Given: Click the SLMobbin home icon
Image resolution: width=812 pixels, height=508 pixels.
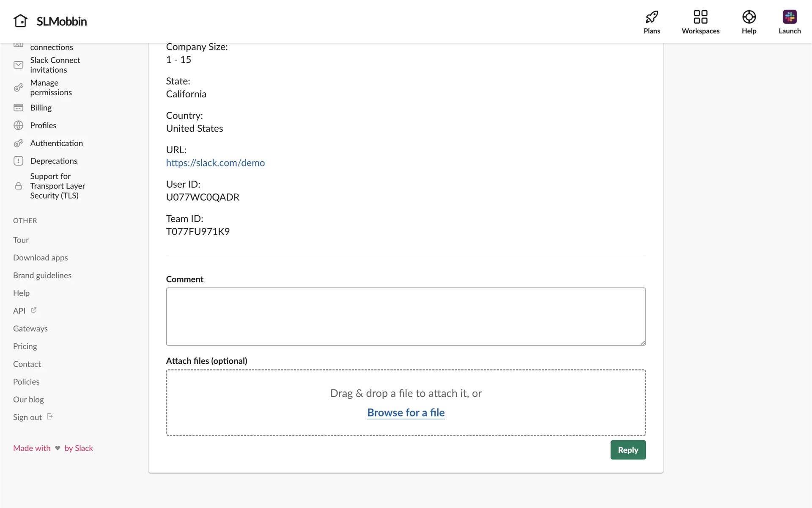Looking at the screenshot, I should click(x=20, y=21).
